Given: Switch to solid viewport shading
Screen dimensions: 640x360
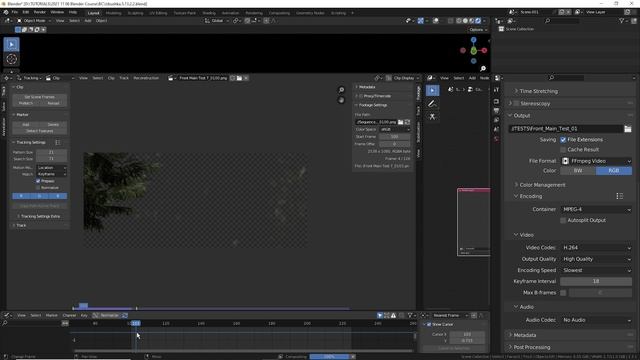Looking at the screenshot, I should click(x=465, y=20).
